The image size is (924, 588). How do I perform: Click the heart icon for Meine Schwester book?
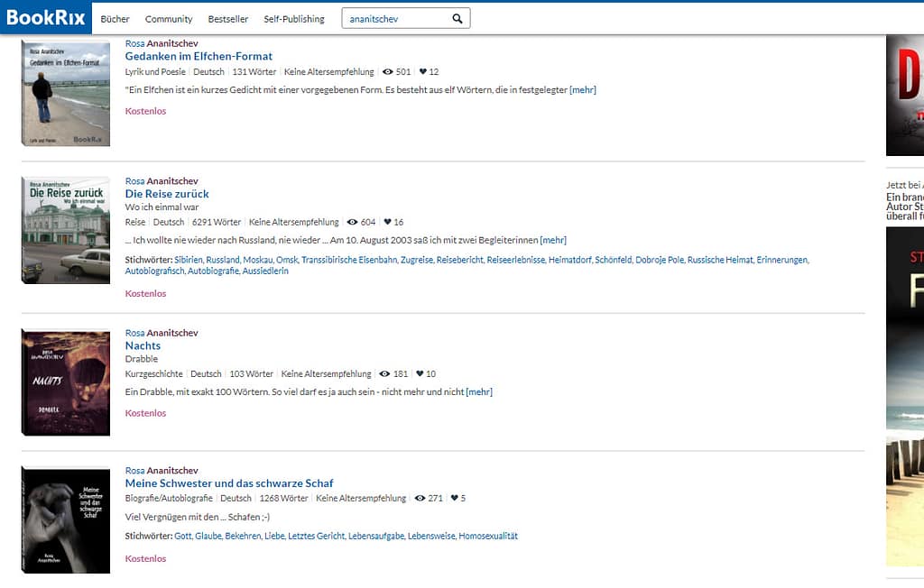[455, 499]
